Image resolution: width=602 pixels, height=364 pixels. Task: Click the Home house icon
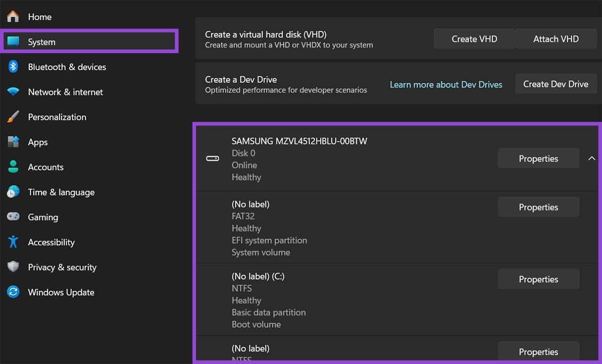(x=13, y=17)
